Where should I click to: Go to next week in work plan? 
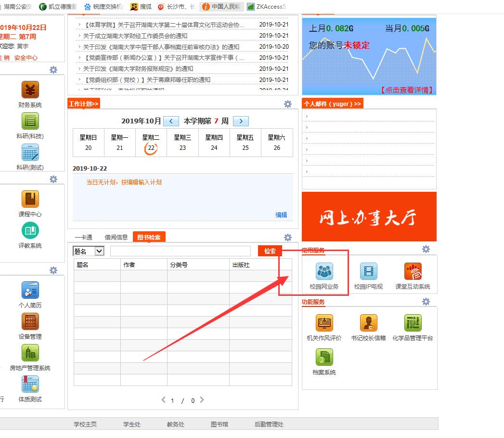241,121
